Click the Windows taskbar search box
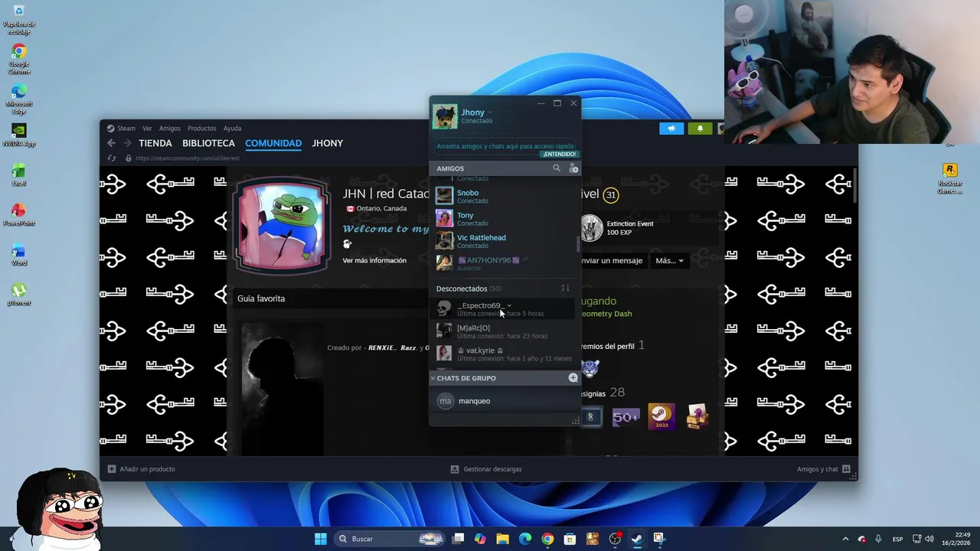 (390, 539)
